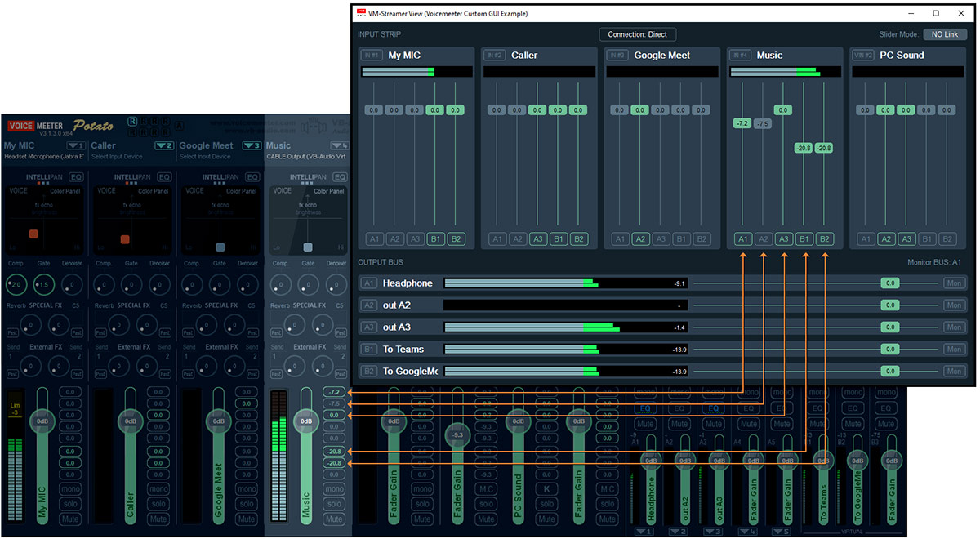
Task: Click the B2 label of To GoogleMeet bus
Action: (369, 372)
